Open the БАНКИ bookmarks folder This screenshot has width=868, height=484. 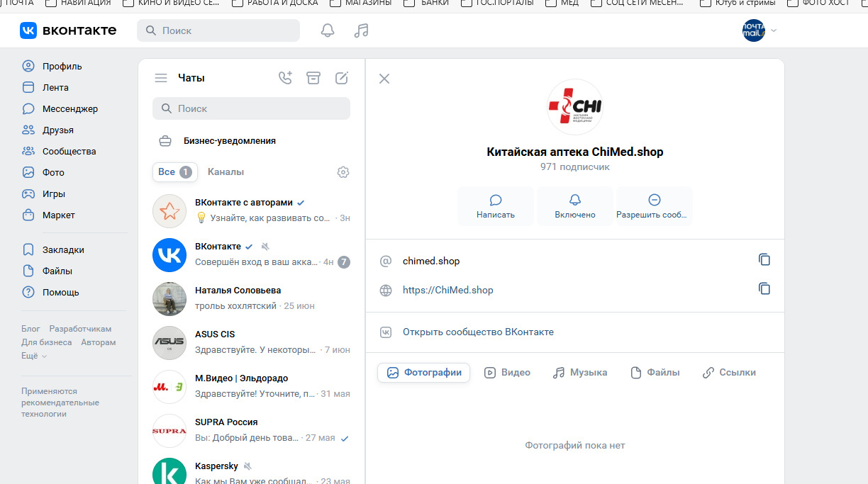coord(428,3)
